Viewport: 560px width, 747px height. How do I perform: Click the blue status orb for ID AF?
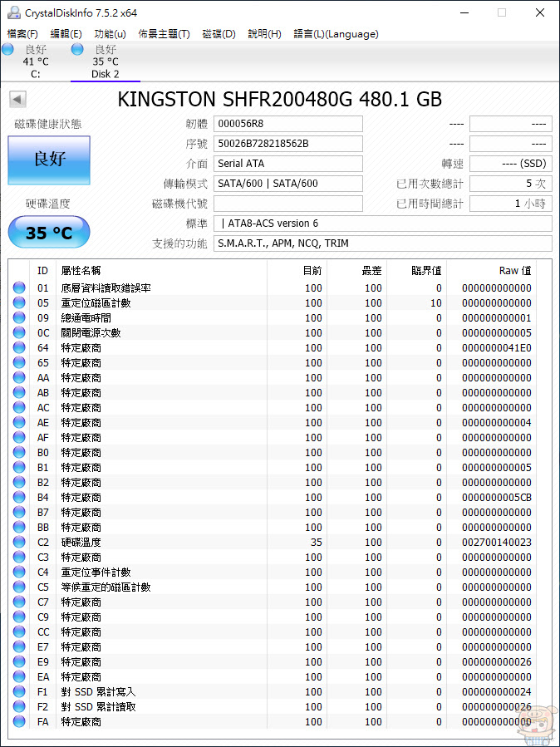19,437
